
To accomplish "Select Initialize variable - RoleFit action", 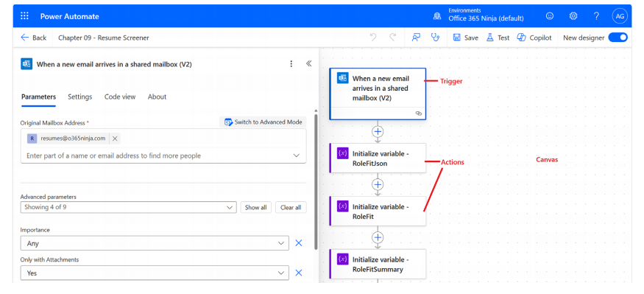I will (x=378, y=211).
